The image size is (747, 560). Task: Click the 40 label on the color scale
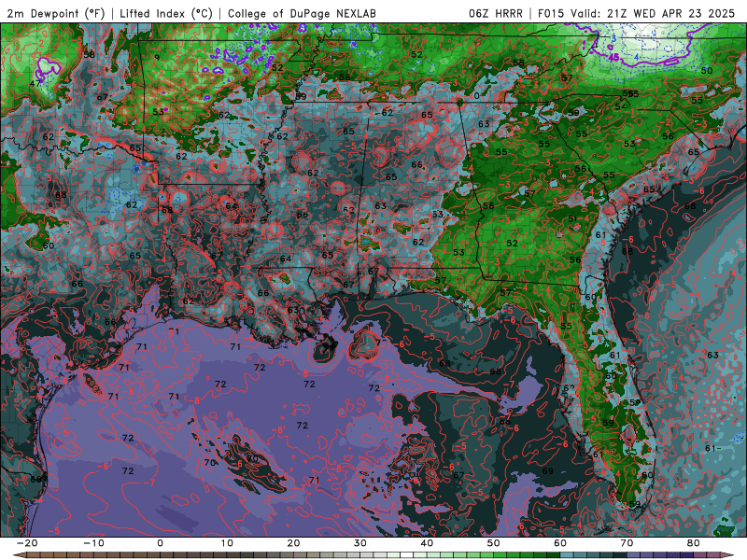pyautogui.click(x=427, y=543)
